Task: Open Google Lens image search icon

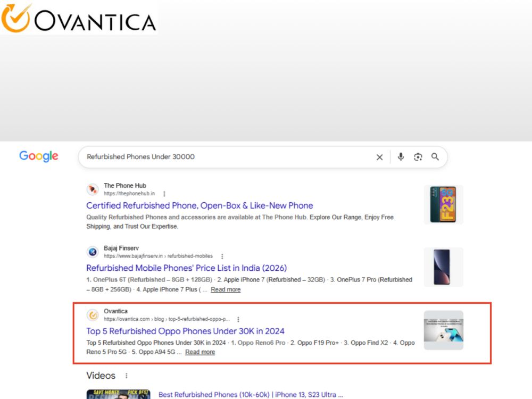Action: [x=418, y=157]
